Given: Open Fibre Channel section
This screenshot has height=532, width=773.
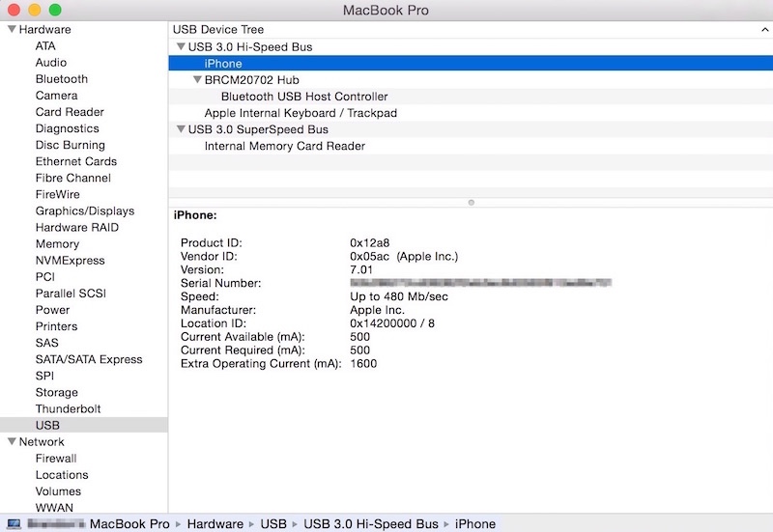Looking at the screenshot, I should point(73,178).
